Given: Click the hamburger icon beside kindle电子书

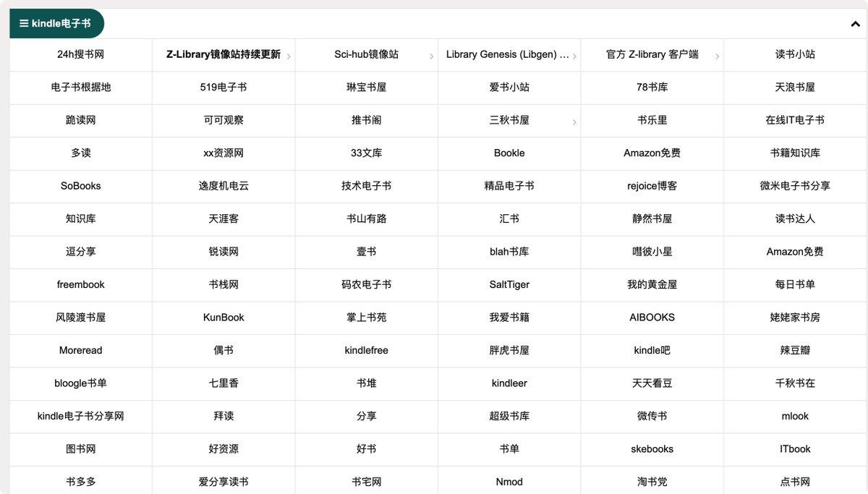Looking at the screenshot, I should tap(24, 23).
